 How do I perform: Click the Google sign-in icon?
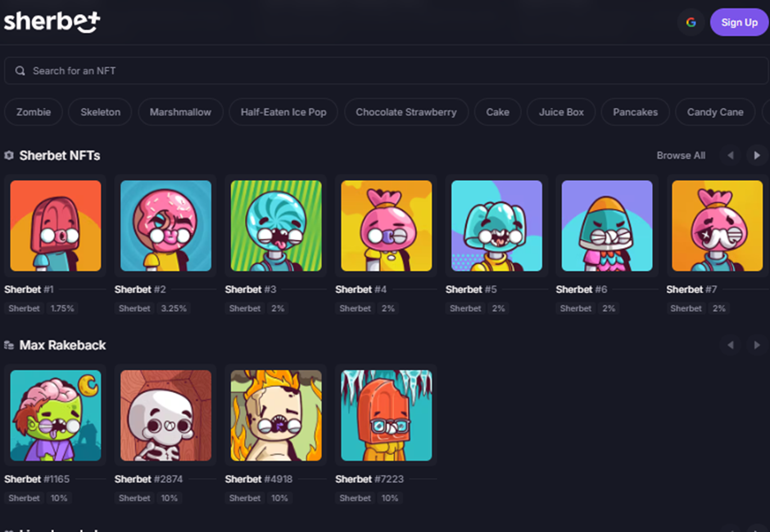pyautogui.click(x=691, y=22)
